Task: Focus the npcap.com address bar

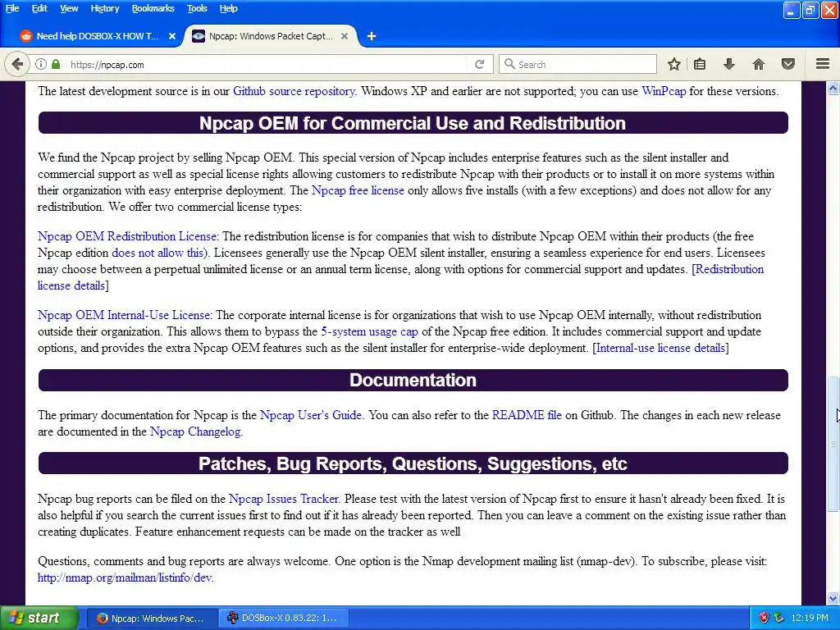Action: coord(268,64)
